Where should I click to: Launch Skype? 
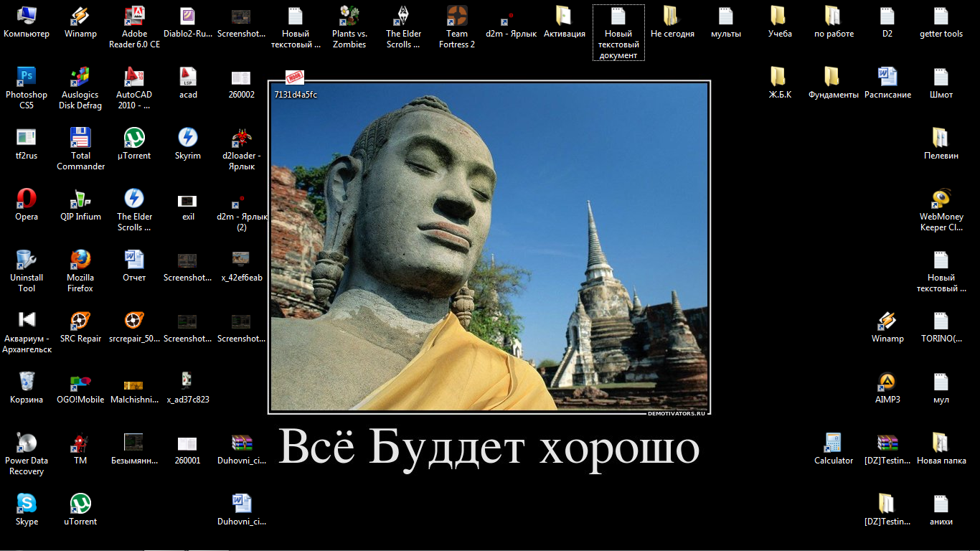[x=26, y=502]
